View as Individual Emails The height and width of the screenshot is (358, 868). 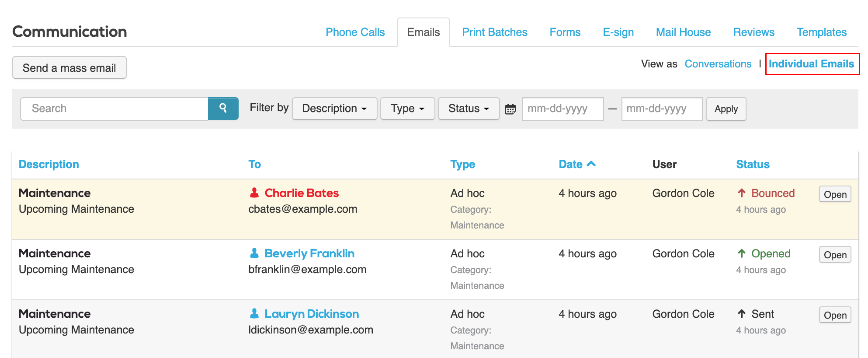tap(811, 64)
